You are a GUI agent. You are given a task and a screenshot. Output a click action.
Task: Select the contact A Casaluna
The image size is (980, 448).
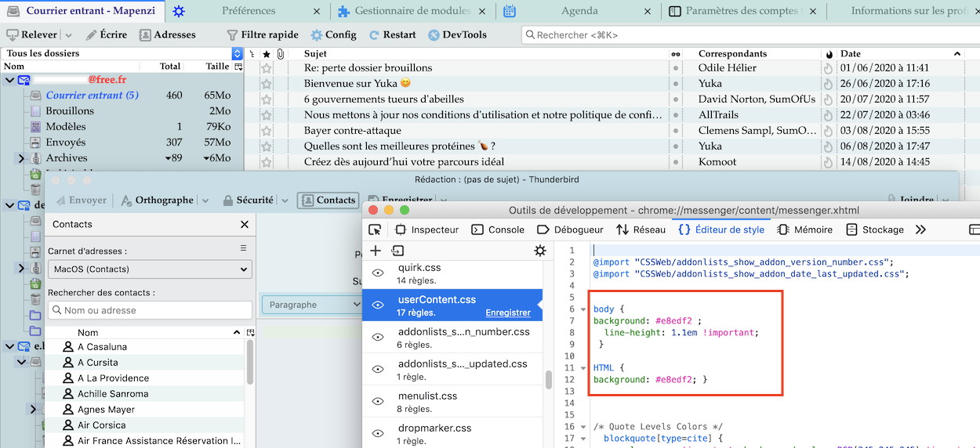tap(102, 347)
